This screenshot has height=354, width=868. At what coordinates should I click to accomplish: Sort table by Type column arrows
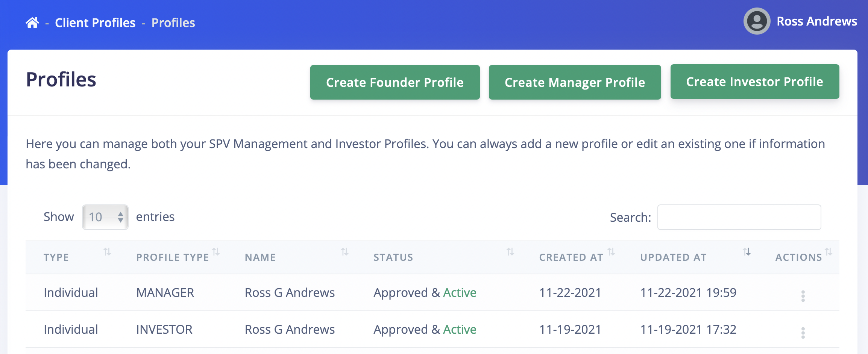(107, 252)
